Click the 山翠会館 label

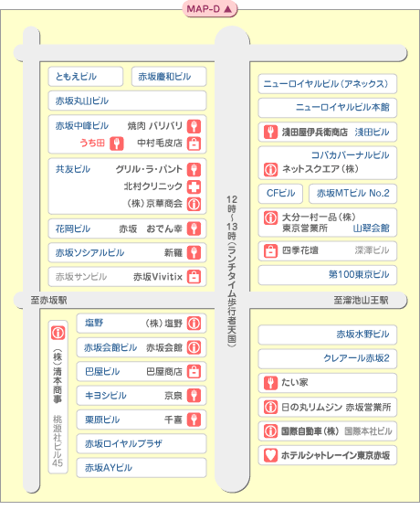[372, 228]
